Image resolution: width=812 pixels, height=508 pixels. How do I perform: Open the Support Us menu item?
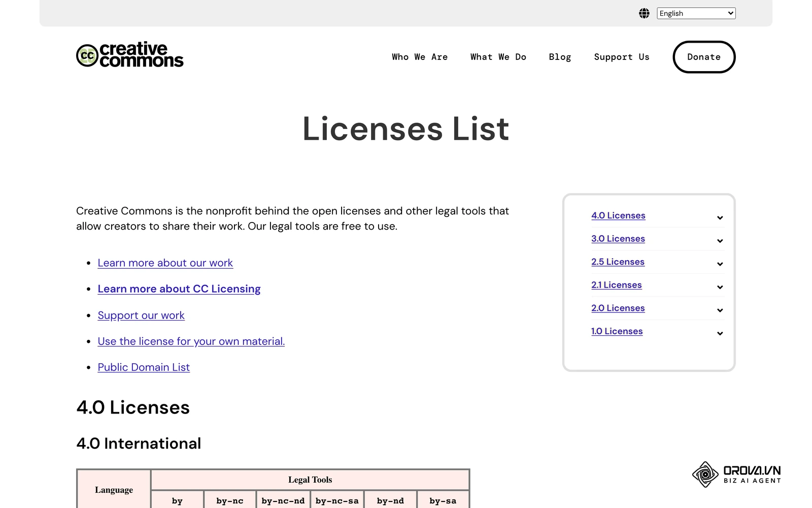[622, 57]
